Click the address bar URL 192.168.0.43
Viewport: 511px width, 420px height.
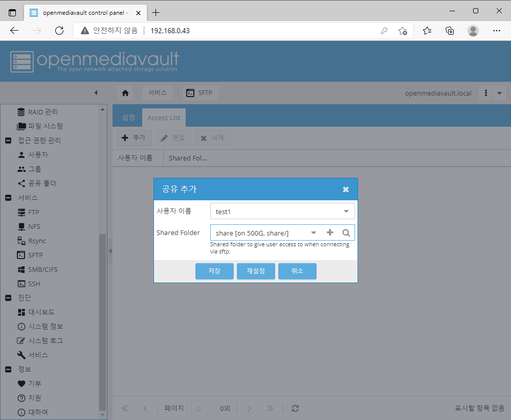point(170,31)
